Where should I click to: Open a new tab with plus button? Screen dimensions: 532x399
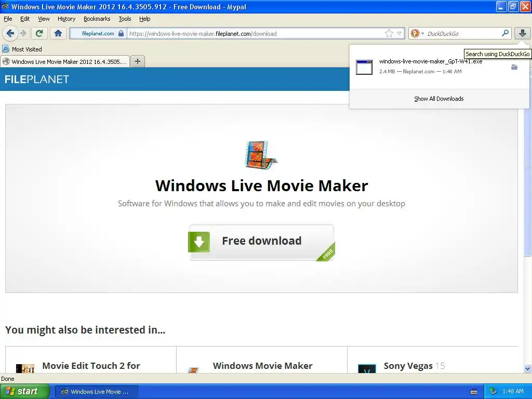click(x=137, y=61)
